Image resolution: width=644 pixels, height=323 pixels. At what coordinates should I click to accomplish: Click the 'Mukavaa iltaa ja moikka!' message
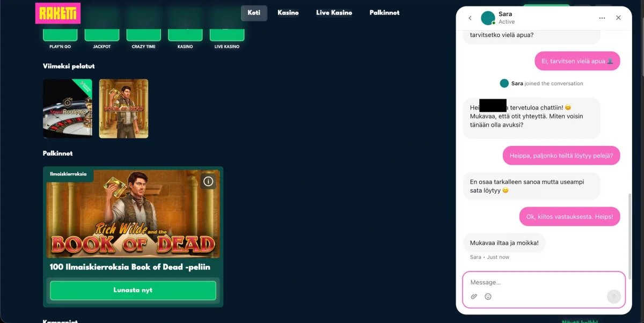coord(504,243)
